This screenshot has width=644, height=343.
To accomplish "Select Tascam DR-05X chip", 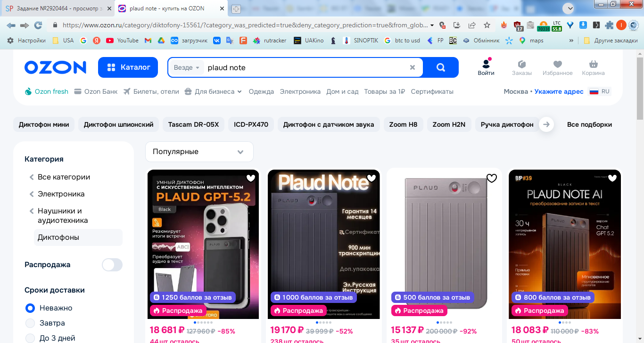I will click(x=194, y=124).
